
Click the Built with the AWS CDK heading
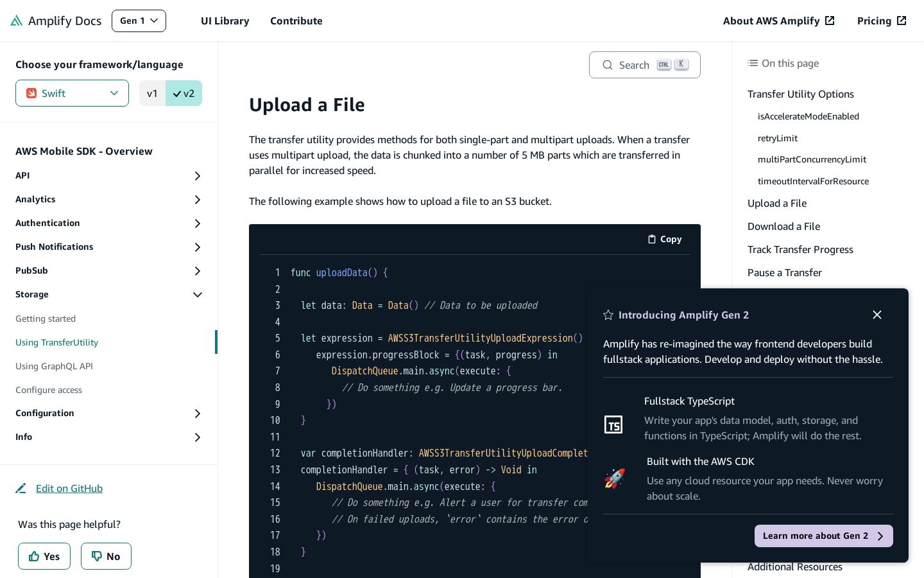pos(700,461)
